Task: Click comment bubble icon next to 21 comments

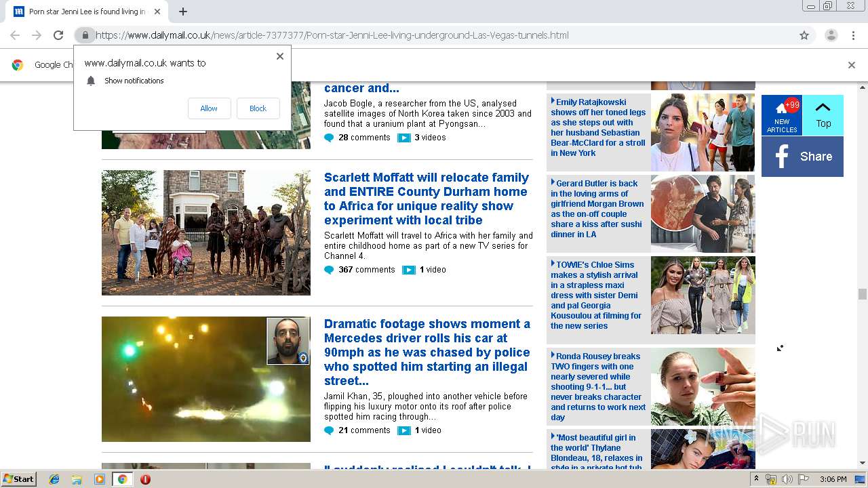Action: (x=329, y=430)
